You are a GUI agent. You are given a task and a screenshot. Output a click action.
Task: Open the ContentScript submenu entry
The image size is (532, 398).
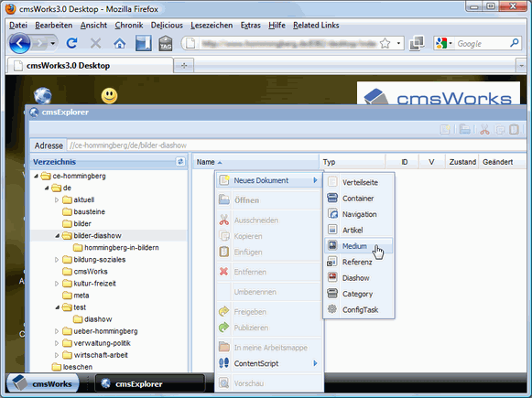pyautogui.click(x=268, y=363)
